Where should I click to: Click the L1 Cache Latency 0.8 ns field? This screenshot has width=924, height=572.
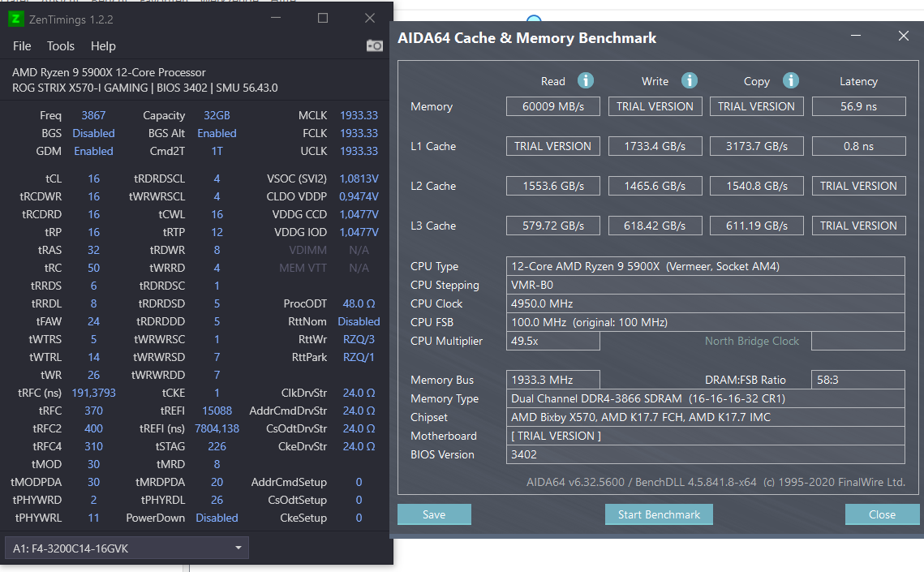pos(858,146)
